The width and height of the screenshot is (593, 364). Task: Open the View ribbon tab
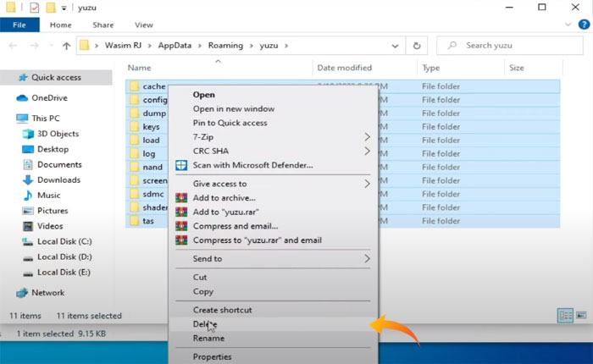(x=144, y=25)
